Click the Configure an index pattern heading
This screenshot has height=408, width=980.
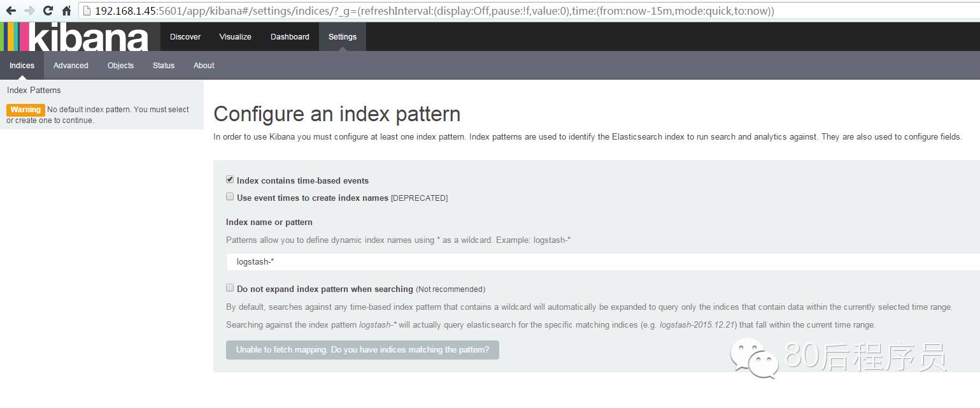pos(337,114)
